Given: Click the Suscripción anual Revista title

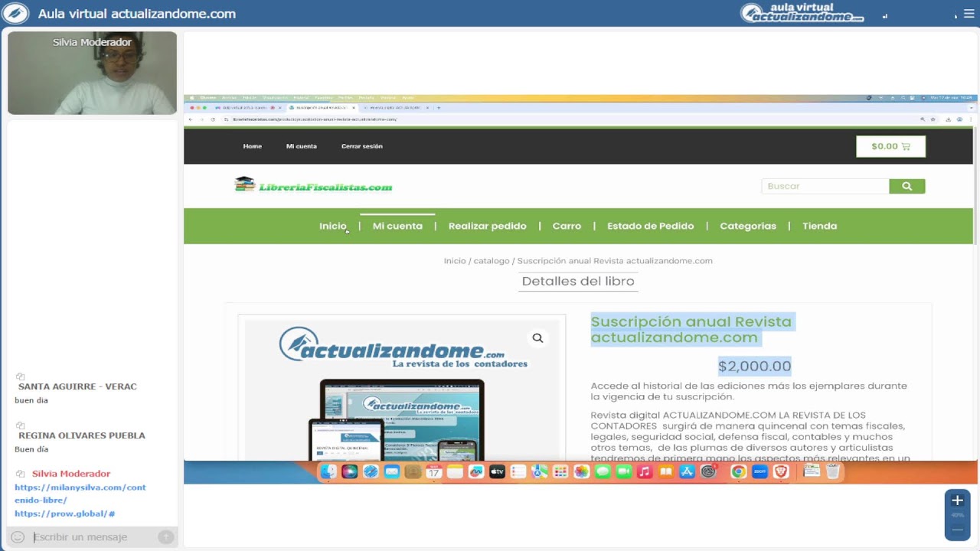Looking at the screenshot, I should (691, 329).
